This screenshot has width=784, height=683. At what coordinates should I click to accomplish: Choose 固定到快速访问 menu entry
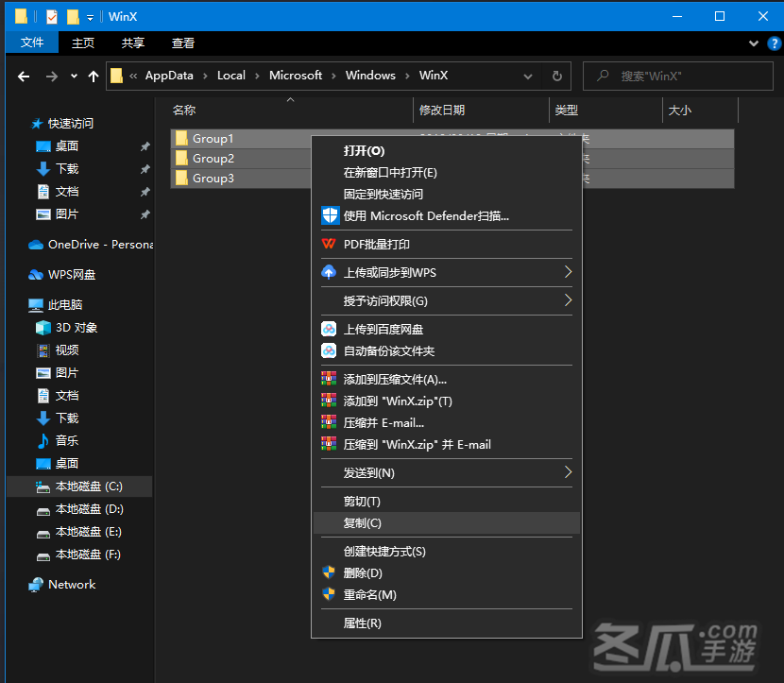click(447, 194)
